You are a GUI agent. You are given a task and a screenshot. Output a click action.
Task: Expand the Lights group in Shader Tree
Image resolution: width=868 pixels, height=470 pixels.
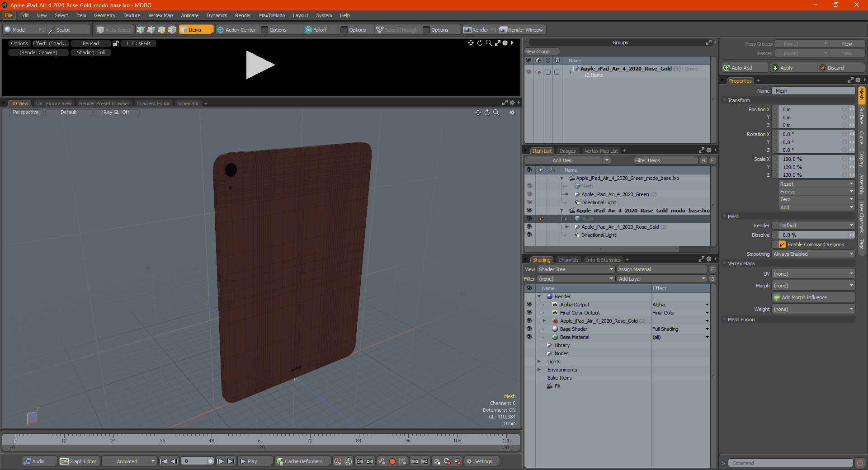pyautogui.click(x=539, y=362)
